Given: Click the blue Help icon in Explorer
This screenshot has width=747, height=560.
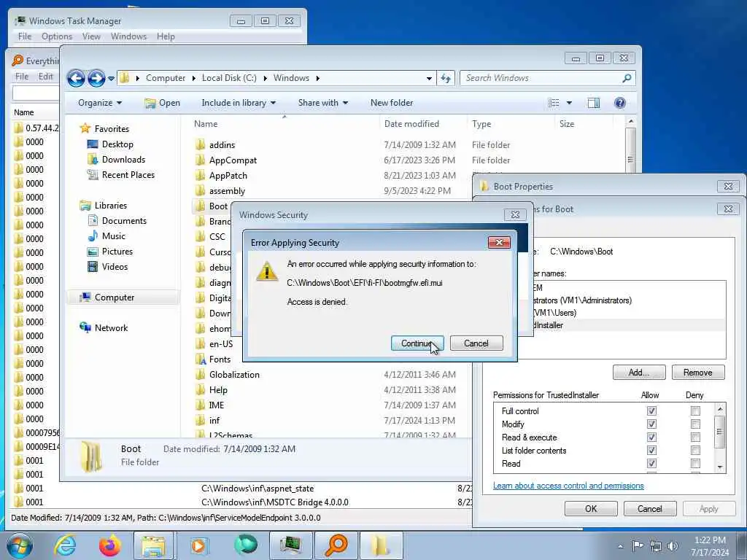Looking at the screenshot, I should click(x=620, y=103).
